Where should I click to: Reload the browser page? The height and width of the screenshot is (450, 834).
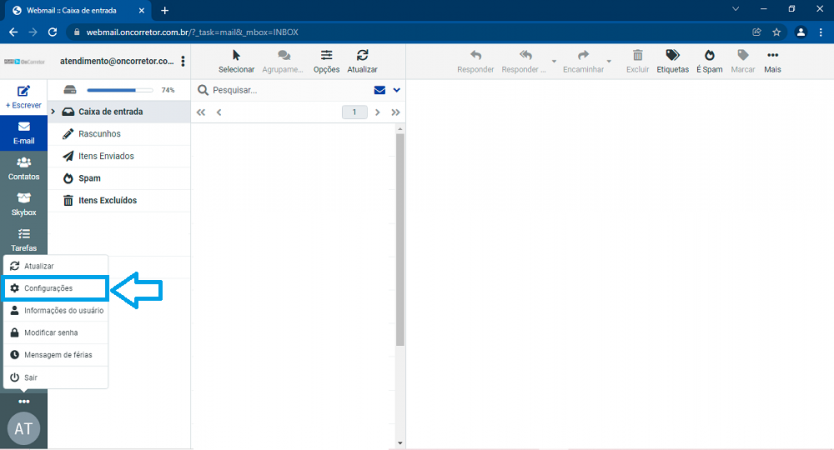[52, 32]
